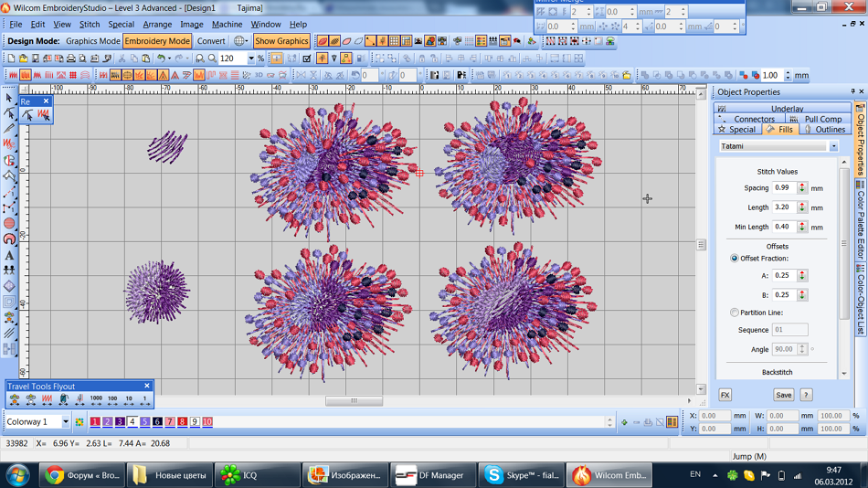Viewport: 868px width, 488px height.
Task: Click the Convert button
Action: click(211, 41)
